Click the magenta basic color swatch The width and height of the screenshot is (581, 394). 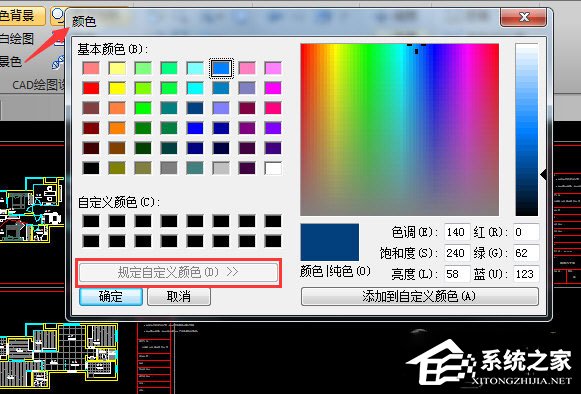coord(273,88)
